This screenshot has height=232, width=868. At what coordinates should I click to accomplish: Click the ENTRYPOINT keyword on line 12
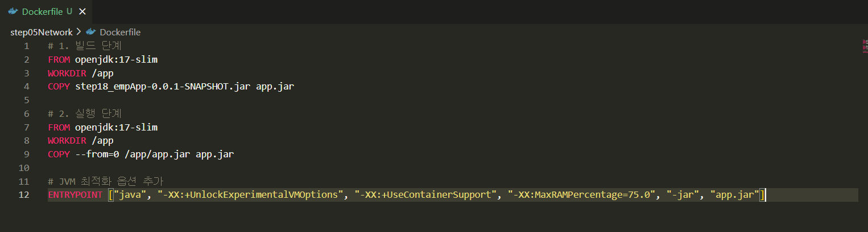75,195
